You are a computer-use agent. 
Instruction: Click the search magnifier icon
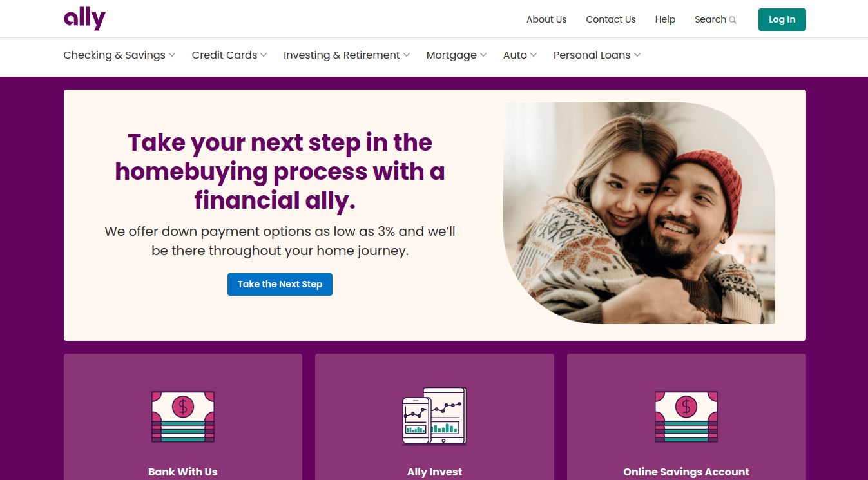click(733, 20)
